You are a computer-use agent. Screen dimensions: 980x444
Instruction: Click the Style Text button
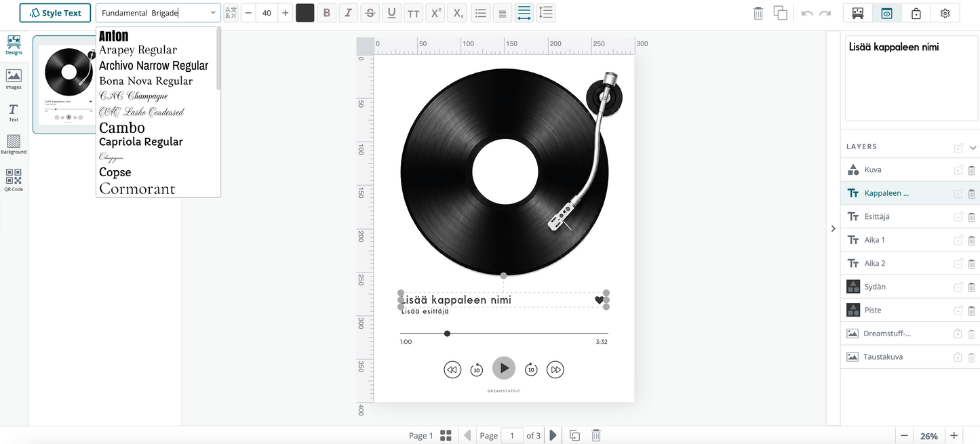coord(55,13)
